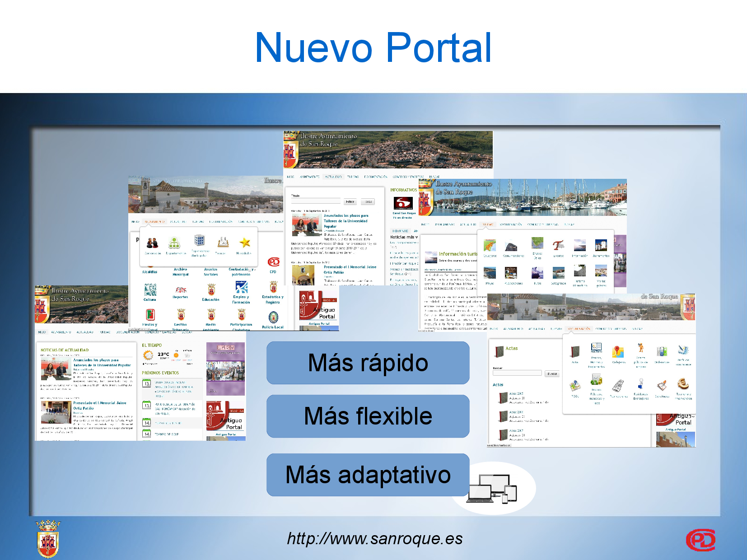Open the Comunicaciones rock icon

coord(511,246)
